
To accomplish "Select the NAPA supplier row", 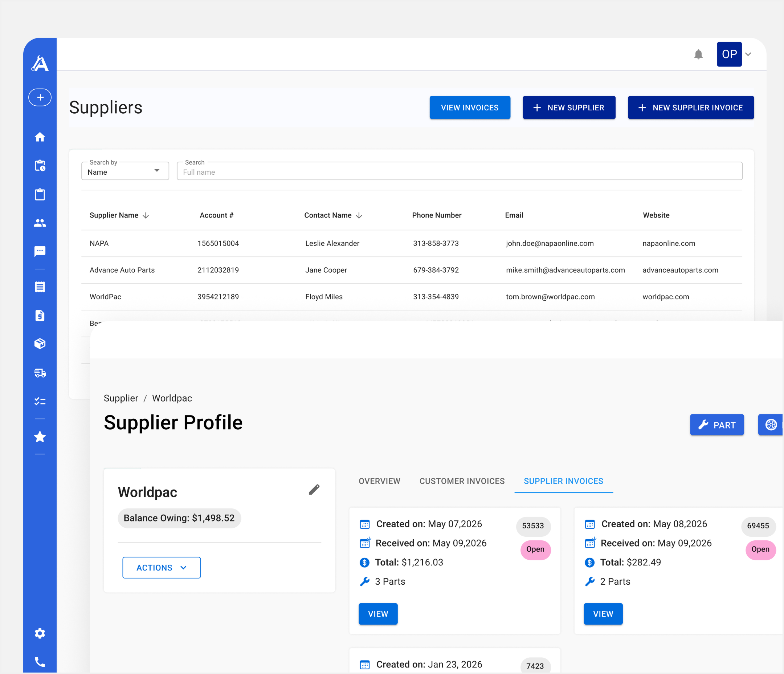I will (x=411, y=243).
